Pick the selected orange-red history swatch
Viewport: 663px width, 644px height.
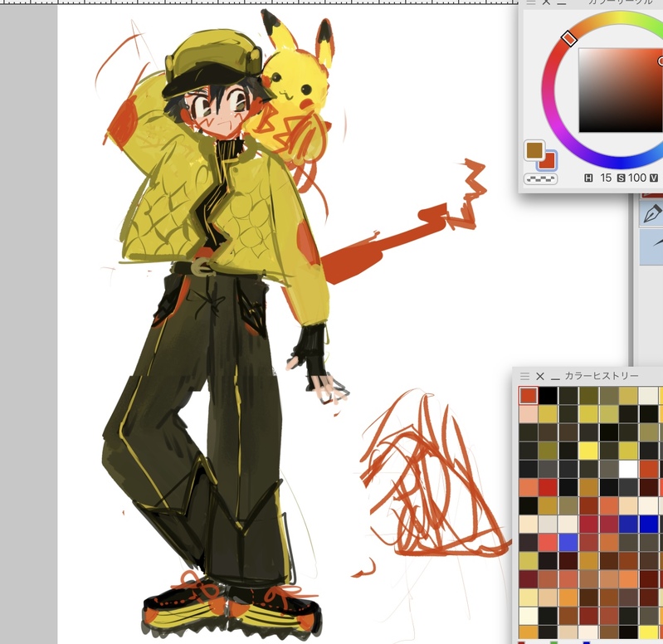pos(528,396)
